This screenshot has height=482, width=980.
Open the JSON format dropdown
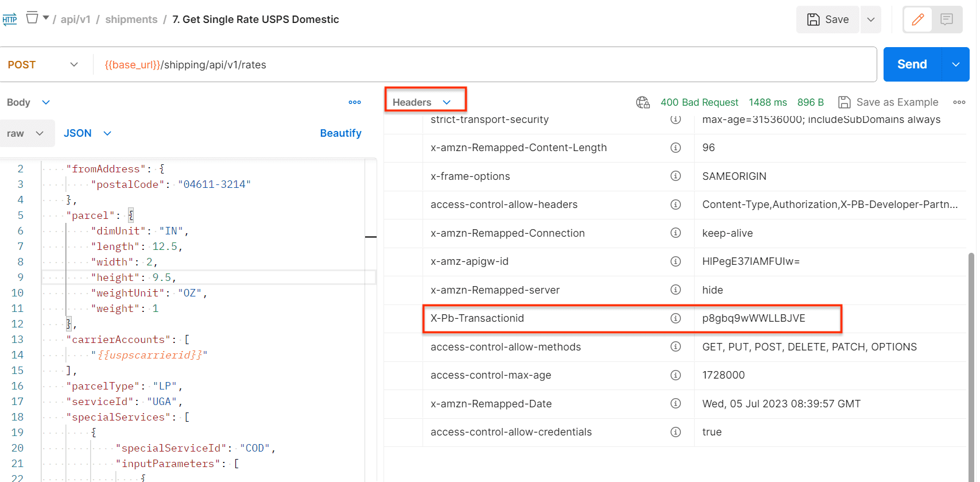click(87, 133)
